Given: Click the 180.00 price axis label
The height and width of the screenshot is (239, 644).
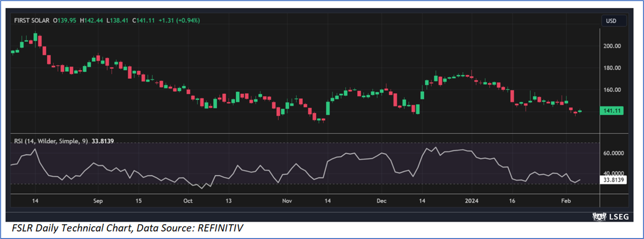Looking at the screenshot, I should click(x=612, y=68).
